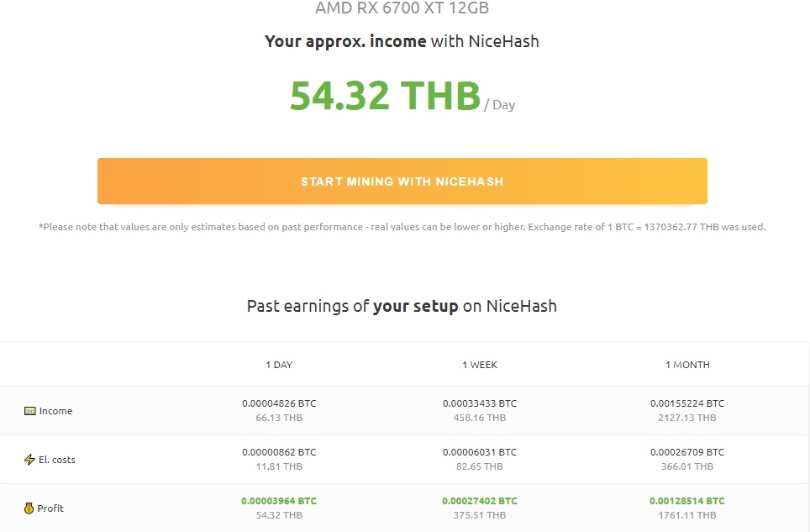Click the Income cash icon
Image resolution: width=810 pixels, height=532 pixels.
coord(30,411)
